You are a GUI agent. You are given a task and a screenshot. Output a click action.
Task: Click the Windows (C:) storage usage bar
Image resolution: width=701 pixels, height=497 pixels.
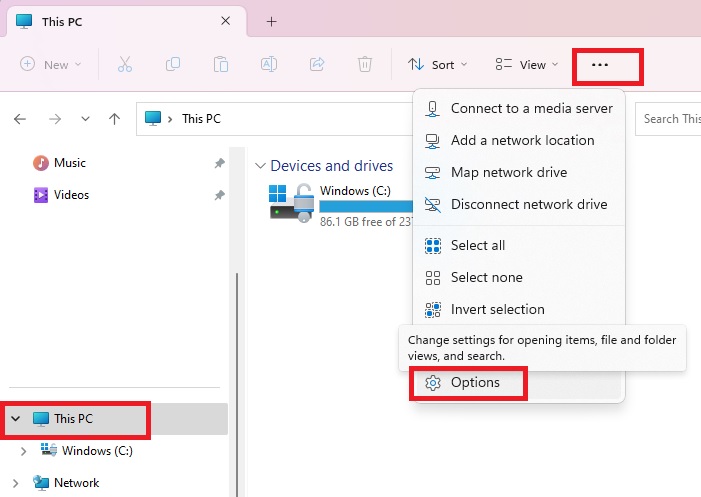tap(366, 206)
